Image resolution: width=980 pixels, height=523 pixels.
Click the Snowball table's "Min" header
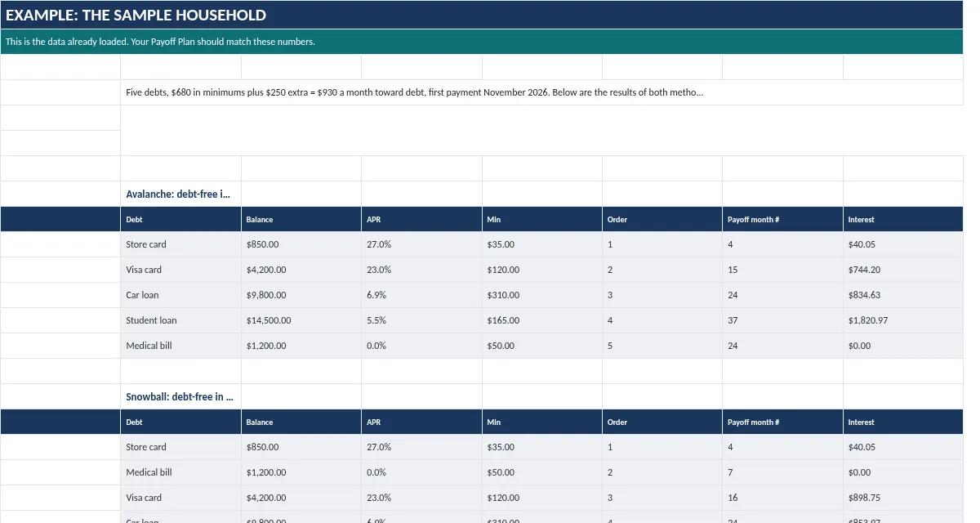pos(541,422)
